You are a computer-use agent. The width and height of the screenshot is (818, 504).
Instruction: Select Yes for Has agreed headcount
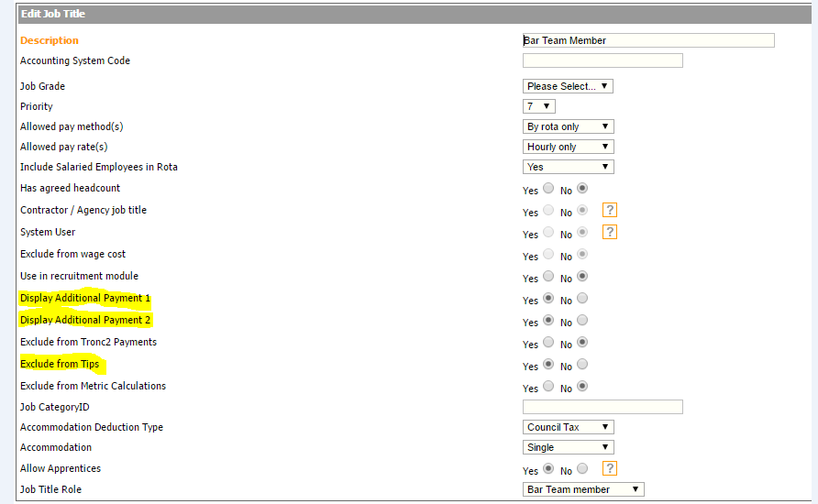(x=548, y=189)
